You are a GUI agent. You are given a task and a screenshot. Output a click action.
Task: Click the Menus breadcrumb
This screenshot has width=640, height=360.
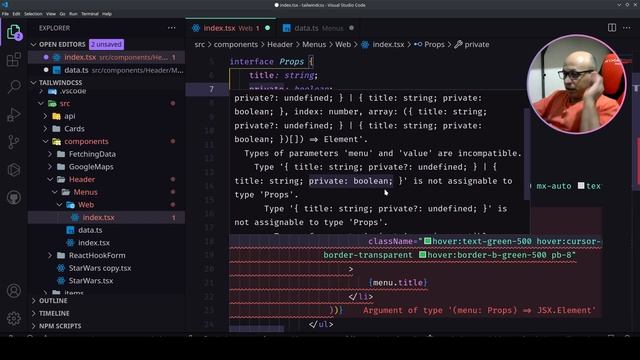(x=314, y=44)
